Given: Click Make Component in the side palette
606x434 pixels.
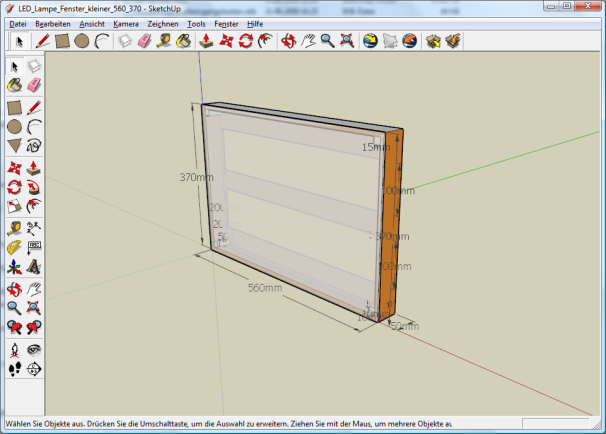Looking at the screenshot, I should point(34,66).
